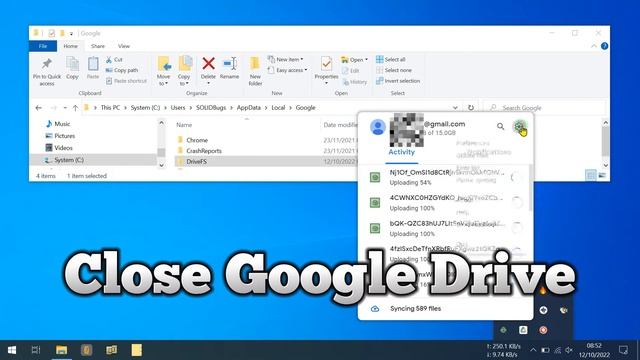Click SOLIDbugs in breadcrumb path

211,108
